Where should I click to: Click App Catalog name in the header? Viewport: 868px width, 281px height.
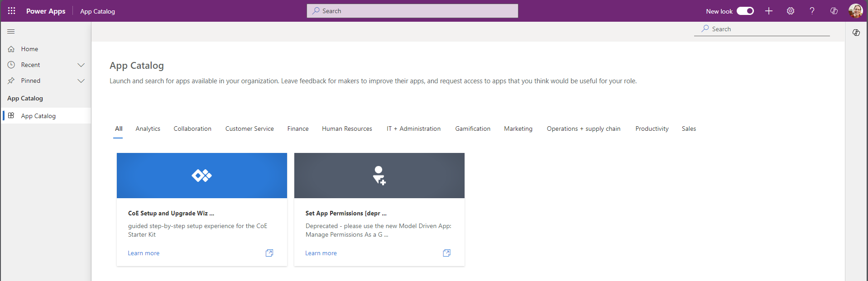(97, 11)
